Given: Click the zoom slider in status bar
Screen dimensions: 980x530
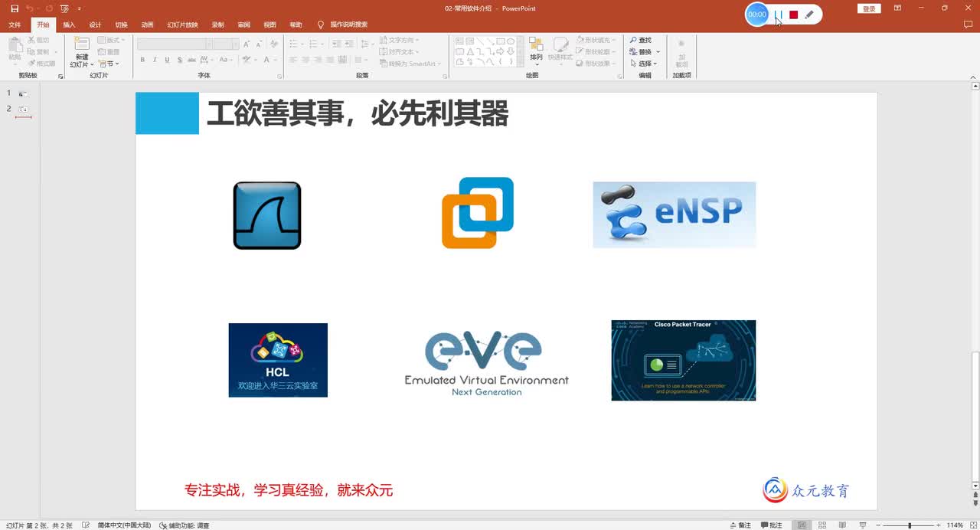Looking at the screenshot, I should click(x=910, y=525).
